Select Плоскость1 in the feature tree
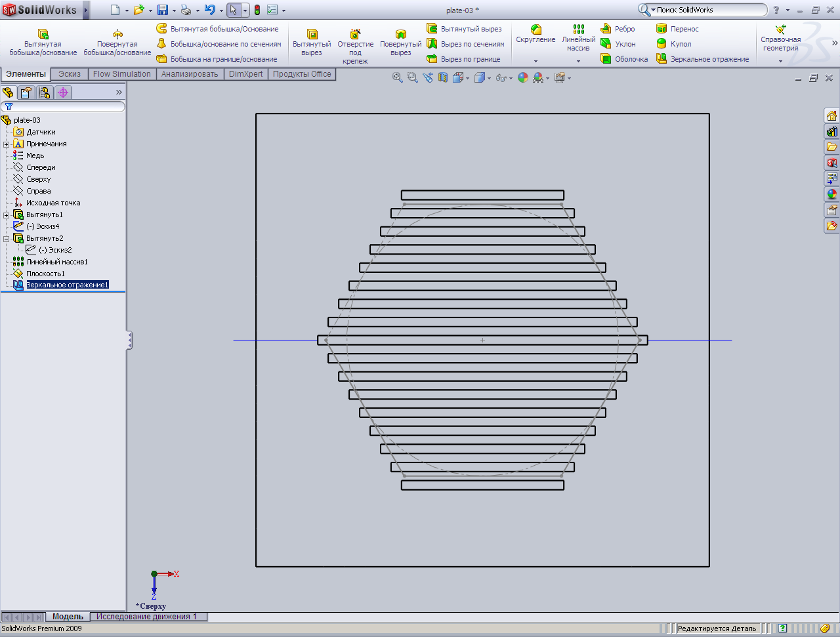 tap(45, 274)
